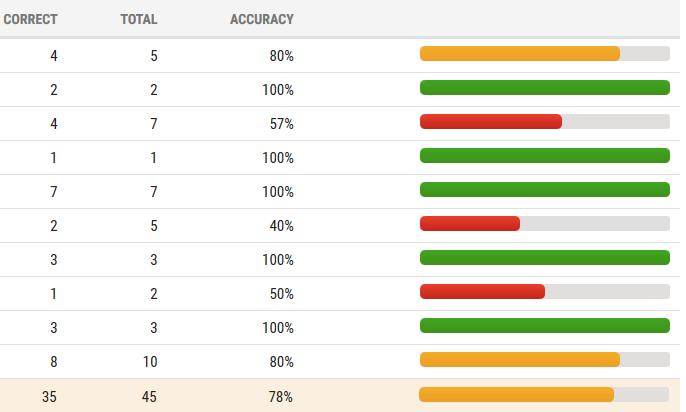Select the 40% accuracy cell
The image size is (686, 412).
coord(281,226)
